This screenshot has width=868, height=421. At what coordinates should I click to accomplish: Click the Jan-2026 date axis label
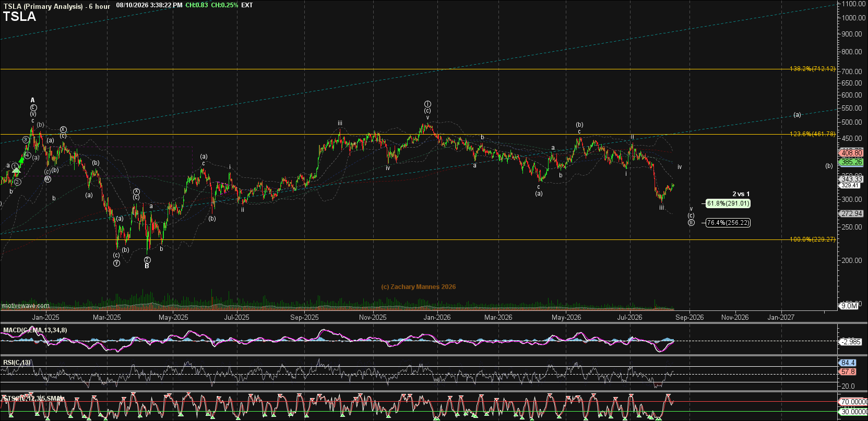[437, 317]
